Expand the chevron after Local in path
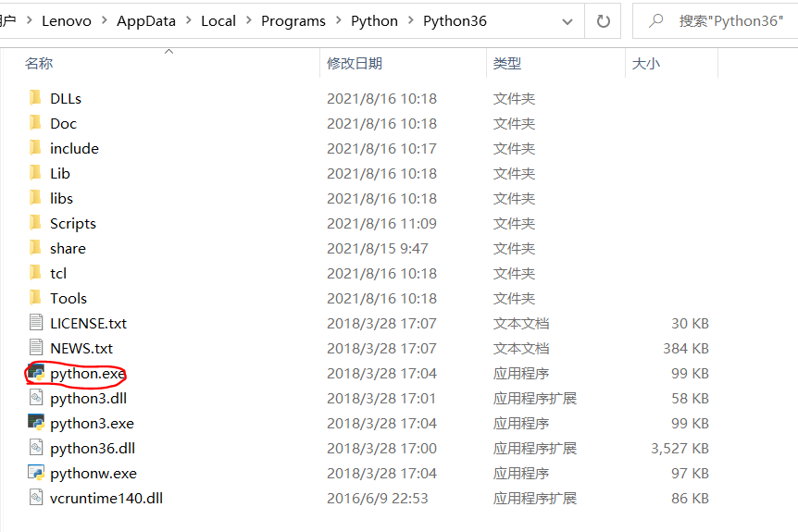This screenshot has height=532, width=798. tap(249, 20)
